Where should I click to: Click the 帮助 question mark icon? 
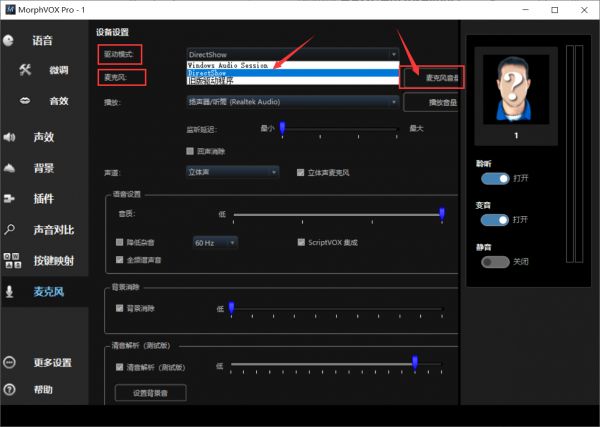[9, 390]
